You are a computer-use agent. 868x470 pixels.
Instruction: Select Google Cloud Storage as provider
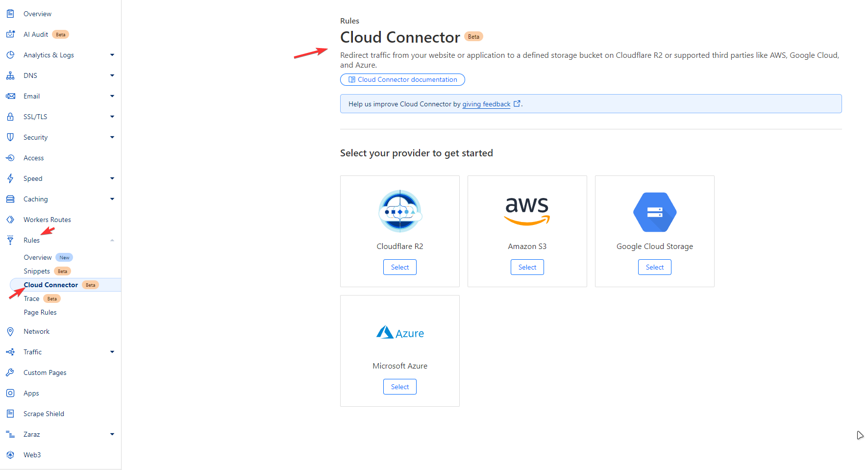click(655, 267)
